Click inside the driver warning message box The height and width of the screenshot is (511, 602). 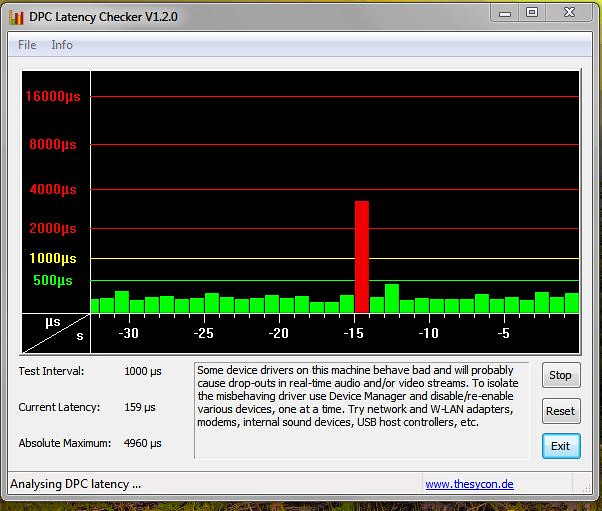361,411
